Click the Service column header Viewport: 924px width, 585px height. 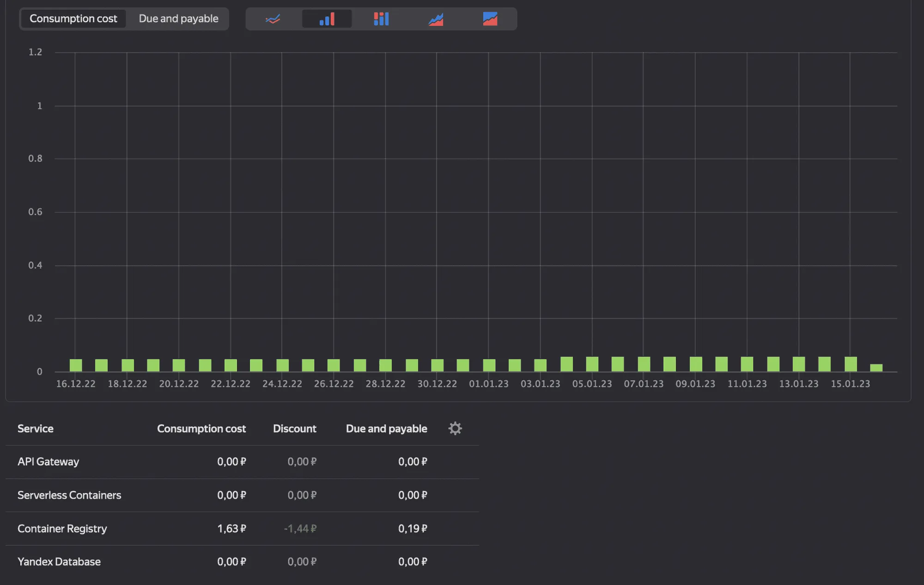click(x=36, y=428)
